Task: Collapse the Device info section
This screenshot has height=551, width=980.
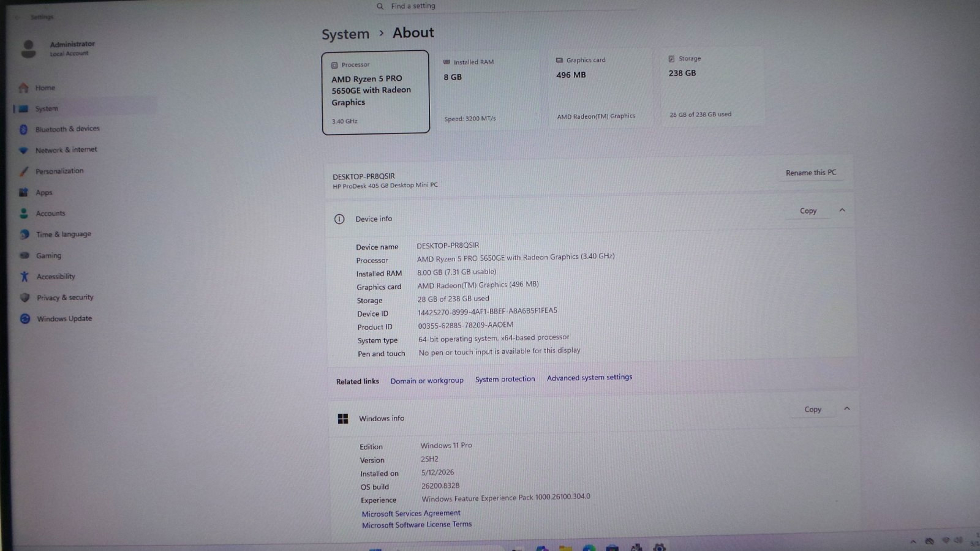Action: [x=842, y=210]
